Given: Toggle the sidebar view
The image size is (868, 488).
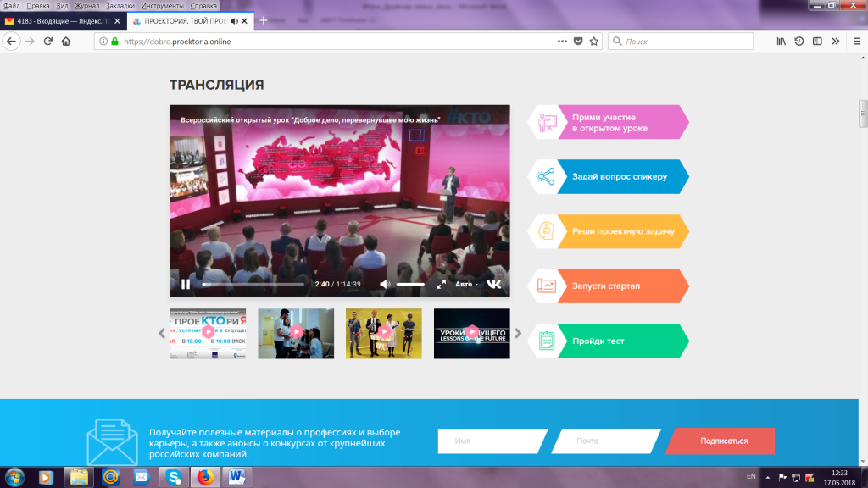Looking at the screenshot, I should tap(817, 42).
